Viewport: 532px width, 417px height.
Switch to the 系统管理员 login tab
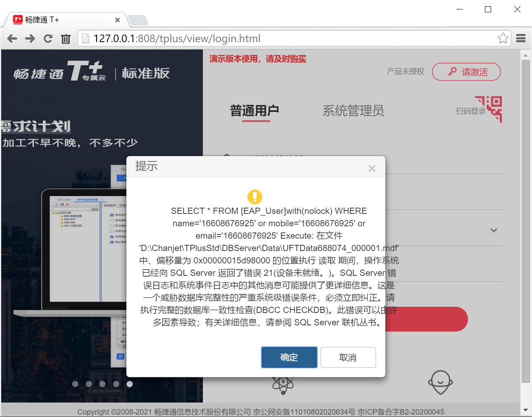pyautogui.click(x=353, y=111)
